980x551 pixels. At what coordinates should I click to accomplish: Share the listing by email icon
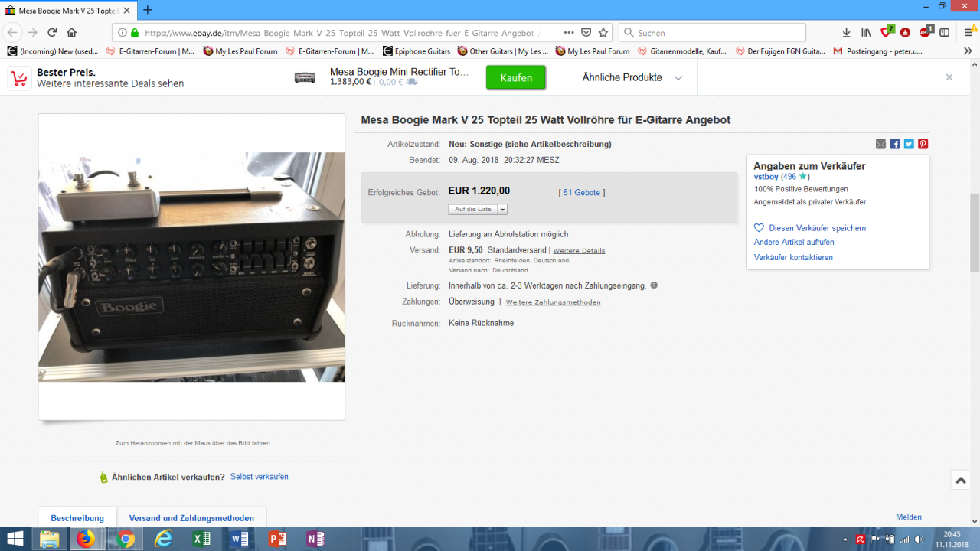click(880, 144)
